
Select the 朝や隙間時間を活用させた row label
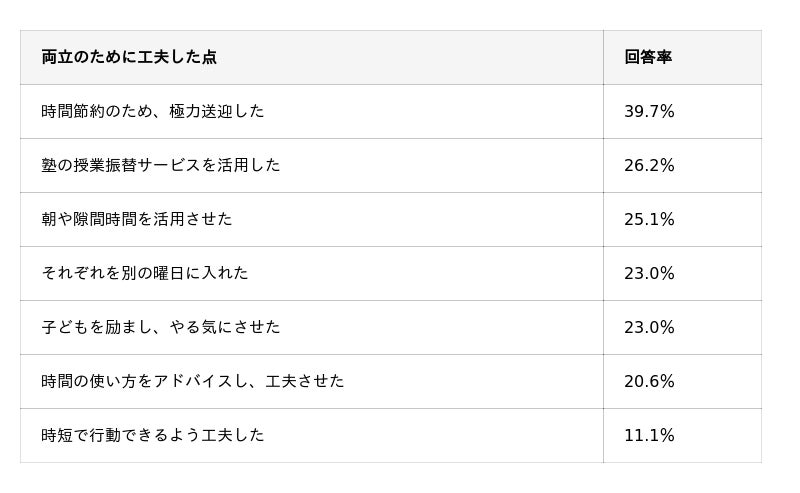137,219
